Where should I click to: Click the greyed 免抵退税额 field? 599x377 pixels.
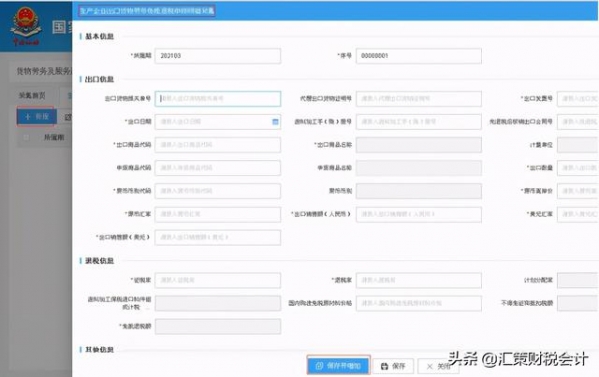[x=218, y=326]
